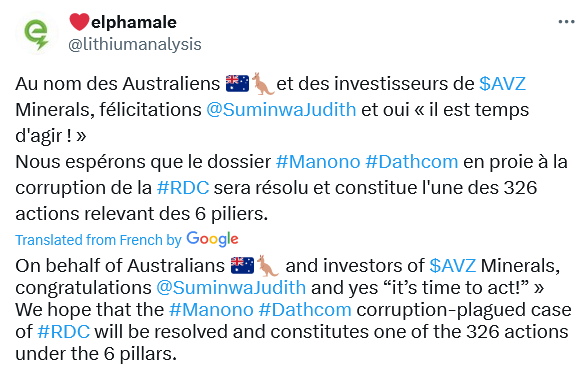Image resolution: width=580 pixels, height=380 pixels.
Task: Open the #RDC hashtag after 'corruption de la'
Action: tap(183, 188)
